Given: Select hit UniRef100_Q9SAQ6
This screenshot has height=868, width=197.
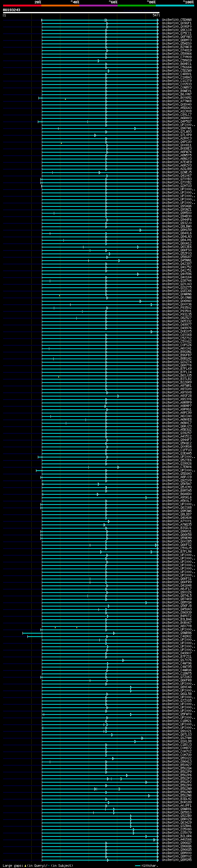Looking at the screenshot, I should click(x=177, y=206).
